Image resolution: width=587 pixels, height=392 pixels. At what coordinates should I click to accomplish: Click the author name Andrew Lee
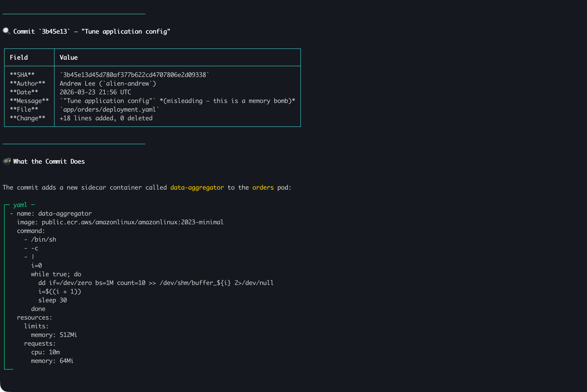pyautogui.click(x=77, y=84)
